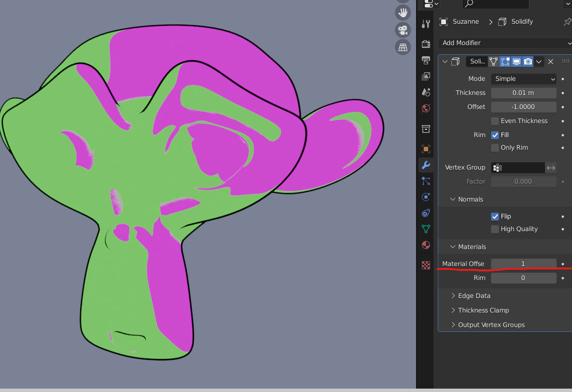572x392 pixels.
Task: Open the Mode dropdown showing Simple
Action: pos(524,79)
